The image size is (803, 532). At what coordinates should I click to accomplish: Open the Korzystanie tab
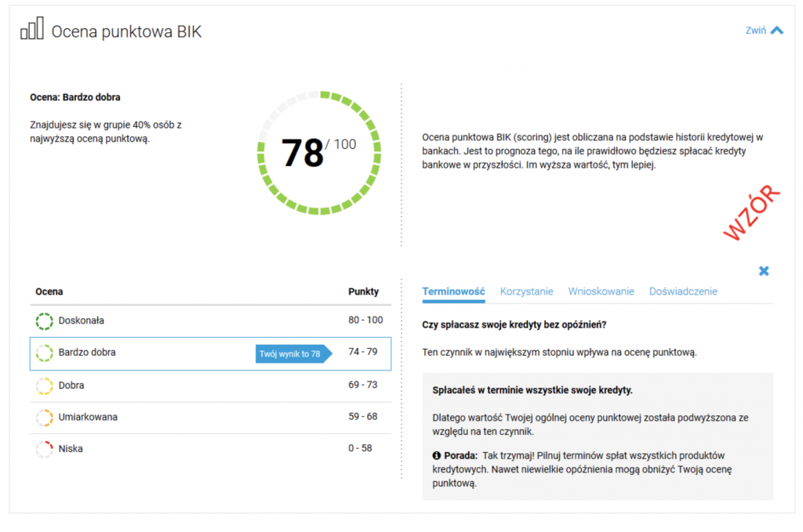[x=526, y=291]
